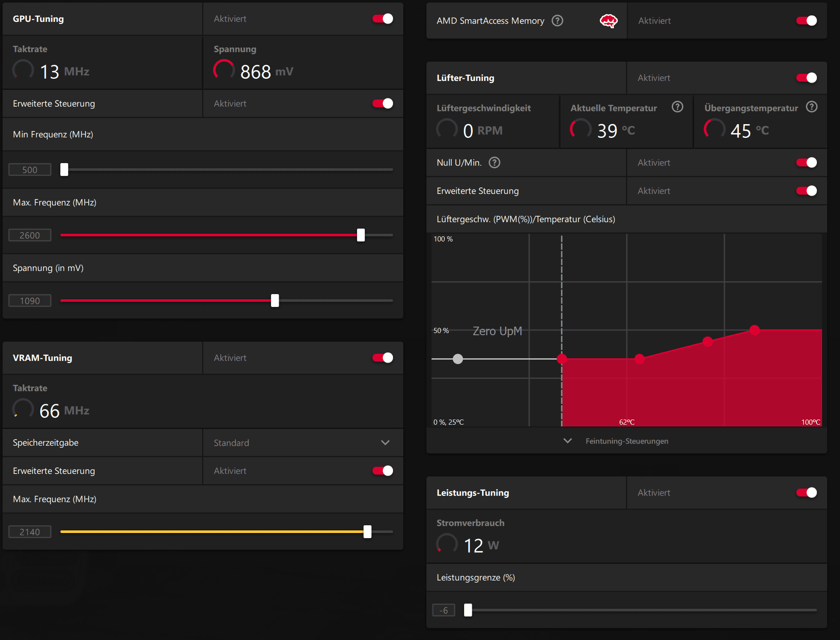This screenshot has width=840, height=640.
Task: Click the GPU Max. Frequenz slider handle
Action: coord(361,235)
